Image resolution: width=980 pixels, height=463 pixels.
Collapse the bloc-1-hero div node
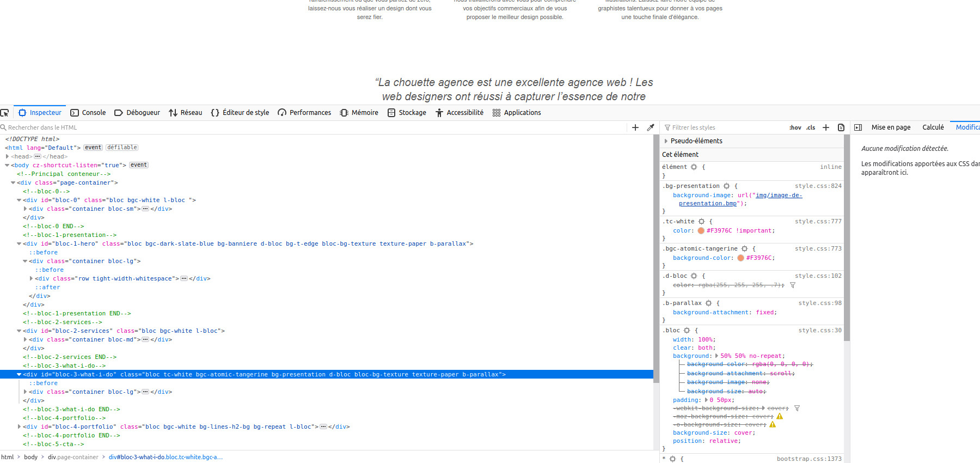click(19, 244)
